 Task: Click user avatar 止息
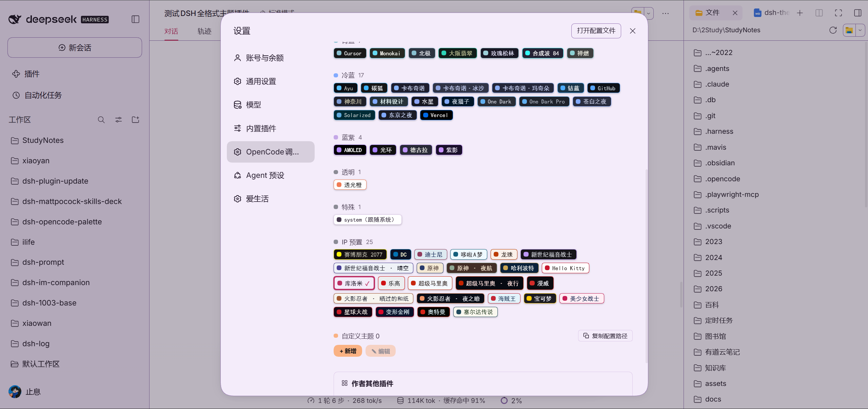point(15,392)
